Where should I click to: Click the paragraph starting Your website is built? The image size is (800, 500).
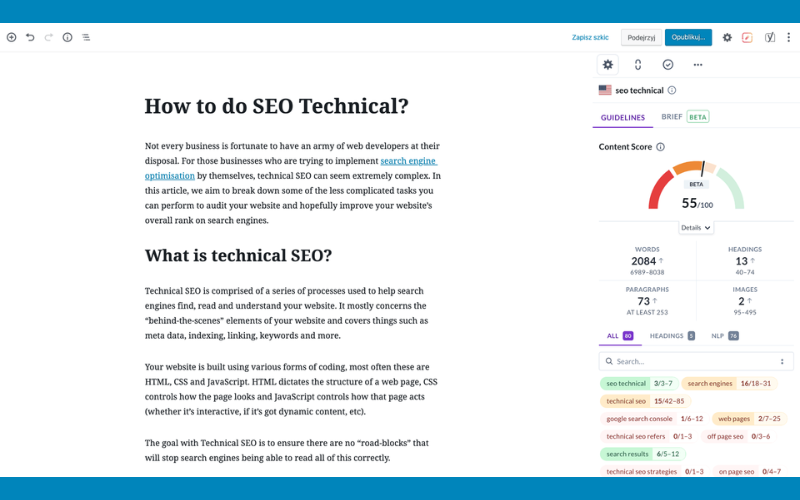(291, 389)
